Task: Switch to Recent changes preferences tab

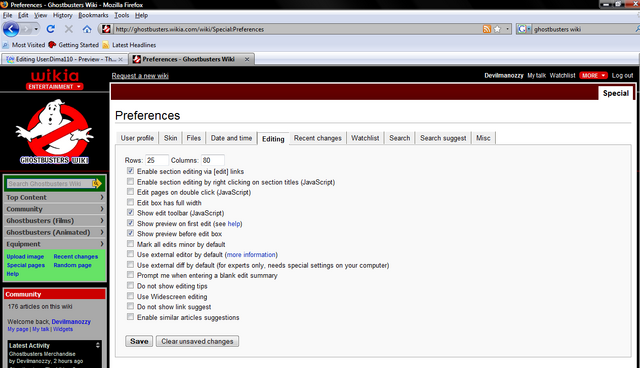Action: 318,138
